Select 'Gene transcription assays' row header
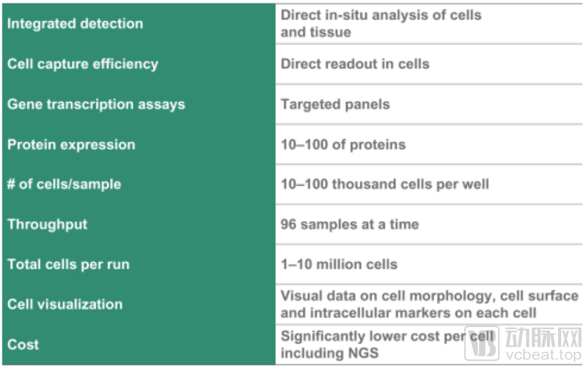The width and height of the screenshot is (588, 368). pyautogui.click(x=96, y=104)
